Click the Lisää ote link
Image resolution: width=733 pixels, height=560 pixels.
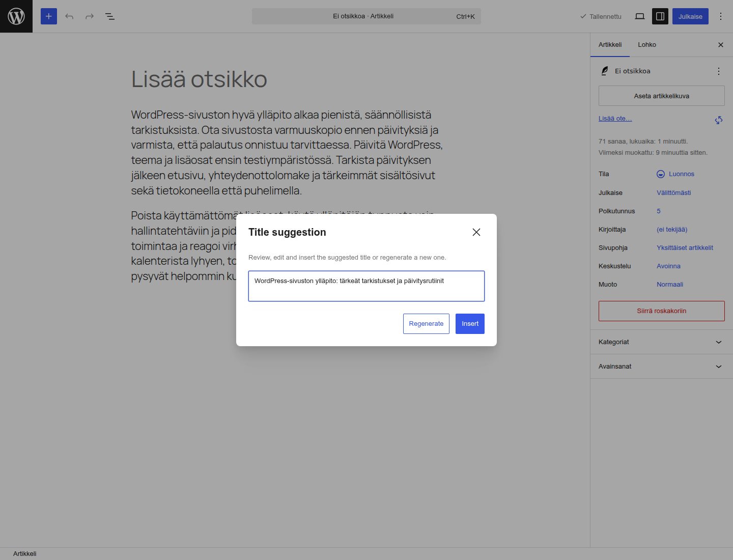(x=615, y=119)
